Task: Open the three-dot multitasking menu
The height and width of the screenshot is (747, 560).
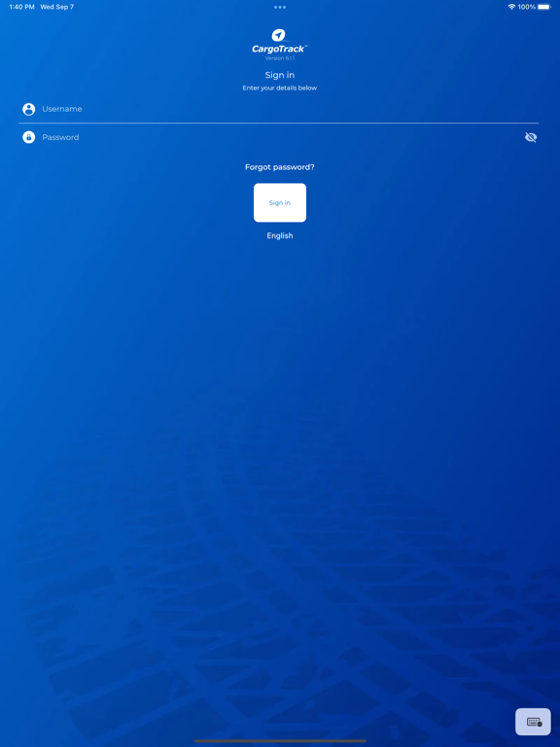Action: pyautogui.click(x=280, y=7)
